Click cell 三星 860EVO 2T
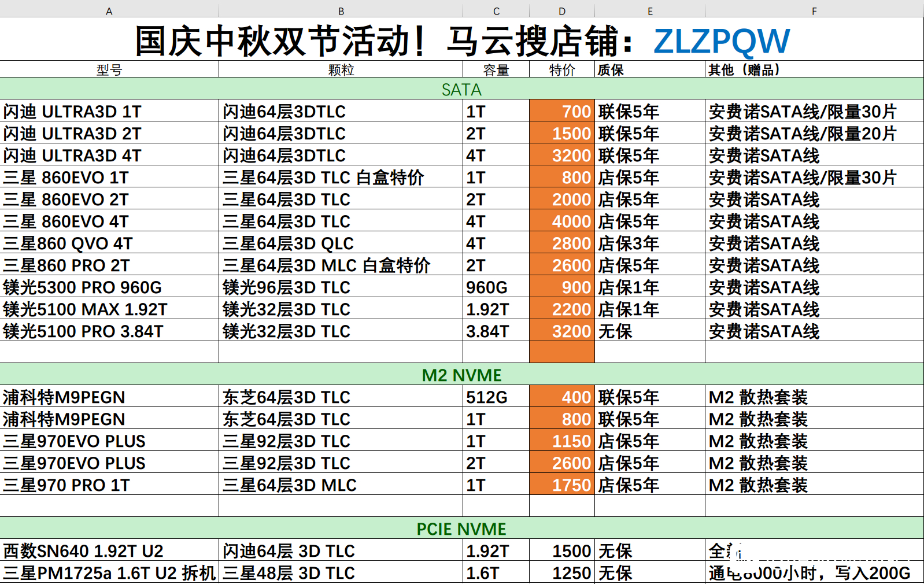Screen dimensions: 924x584 tap(109, 199)
